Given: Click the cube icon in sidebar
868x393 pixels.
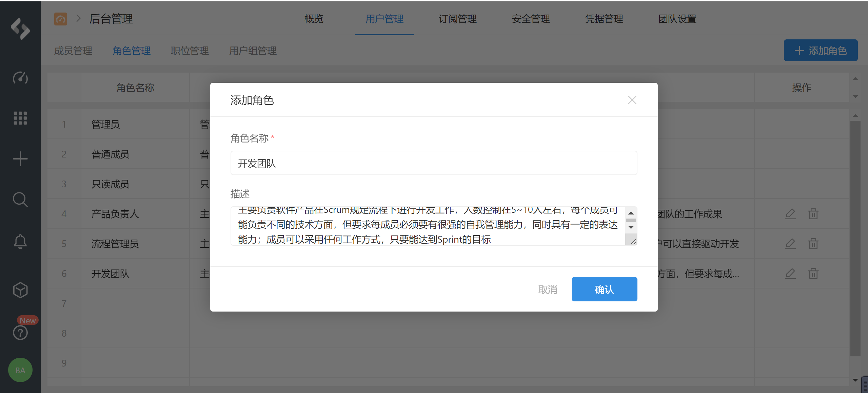Looking at the screenshot, I should point(20,290).
